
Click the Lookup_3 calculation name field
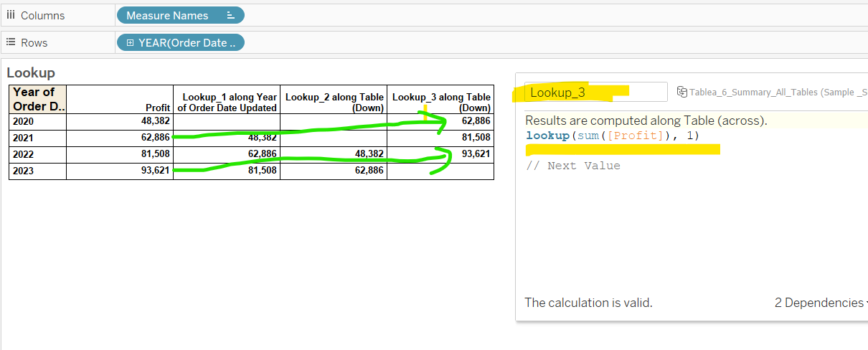coord(595,92)
